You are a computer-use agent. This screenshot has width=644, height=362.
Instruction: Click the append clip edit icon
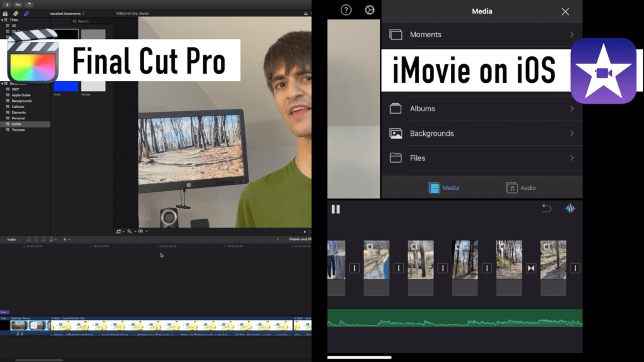(43, 239)
